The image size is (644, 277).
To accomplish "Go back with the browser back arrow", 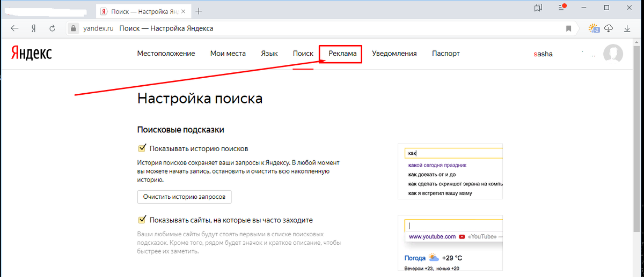I will coord(14,28).
